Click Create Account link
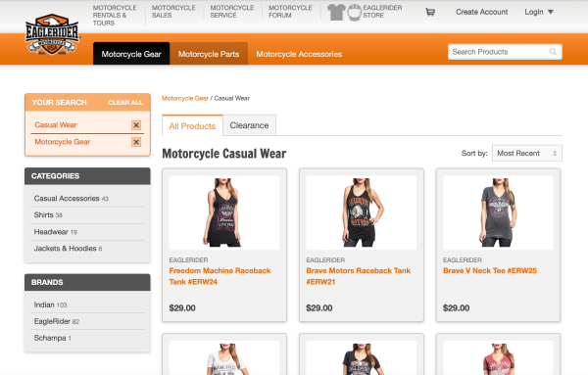The width and height of the screenshot is (588, 375). click(x=481, y=12)
